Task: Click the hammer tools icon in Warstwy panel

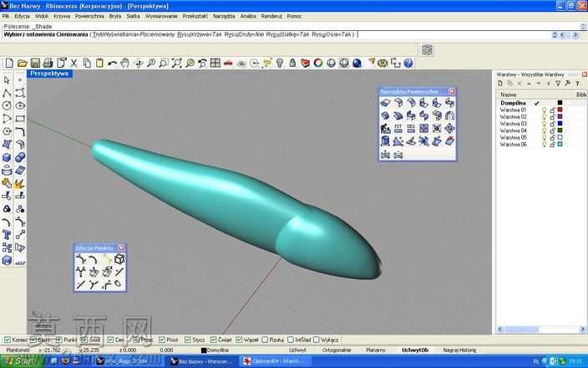Action: [567, 84]
